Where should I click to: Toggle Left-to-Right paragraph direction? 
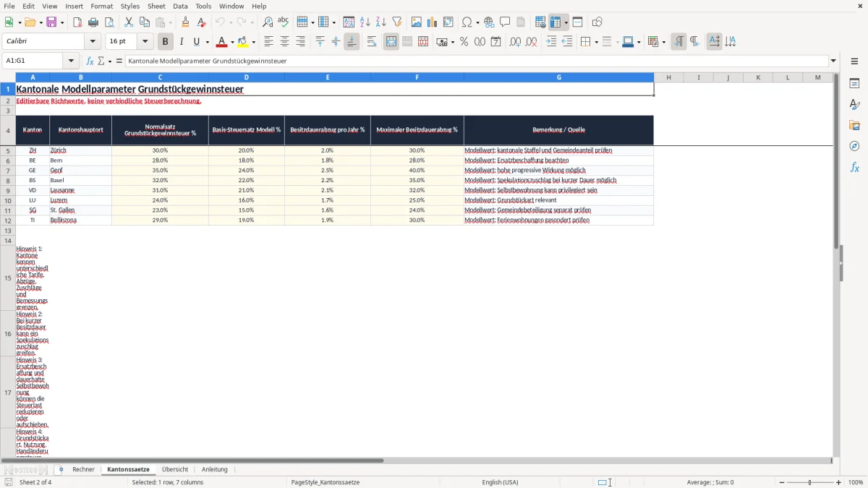(x=678, y=42)
